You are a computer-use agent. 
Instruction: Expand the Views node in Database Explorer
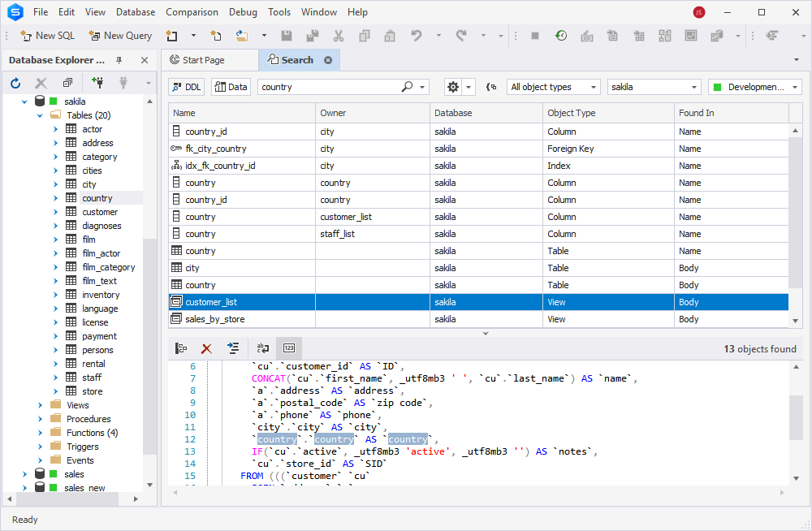(x=38, y=404)
